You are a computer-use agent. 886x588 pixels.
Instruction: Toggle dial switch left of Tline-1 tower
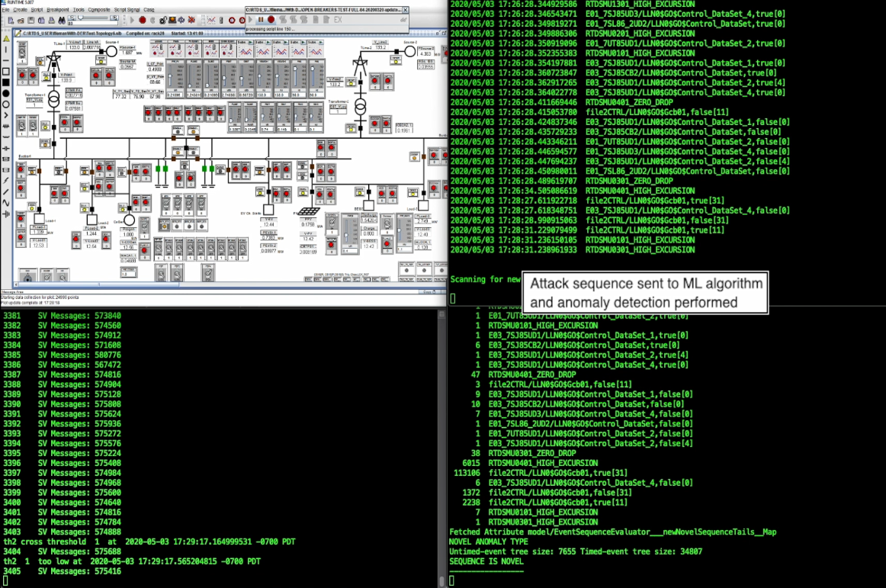point(22,53)
